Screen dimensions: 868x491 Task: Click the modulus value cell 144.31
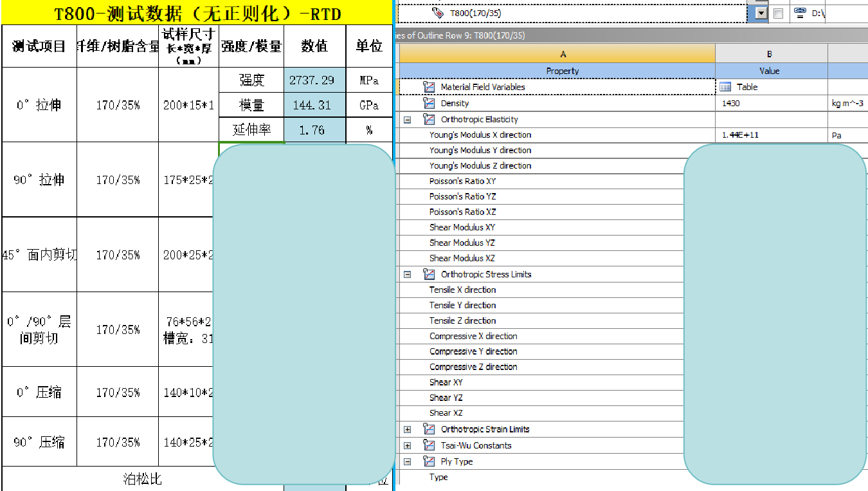point(314,105)
